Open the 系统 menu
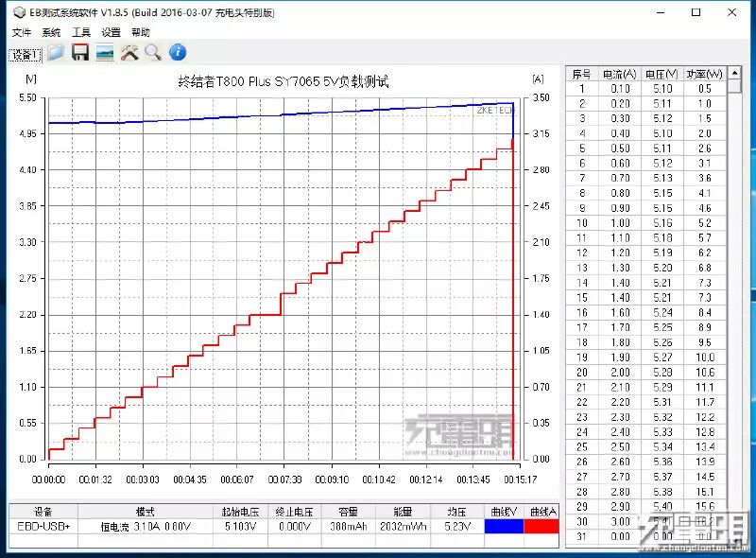Image resolution: width=756 pixels, height=558 pixels. [51, 32]
